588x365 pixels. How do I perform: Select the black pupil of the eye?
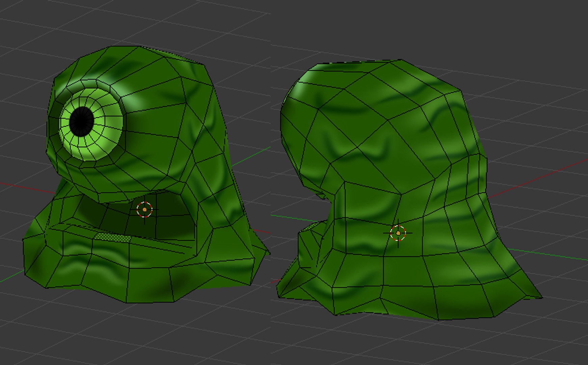point(81,121)
